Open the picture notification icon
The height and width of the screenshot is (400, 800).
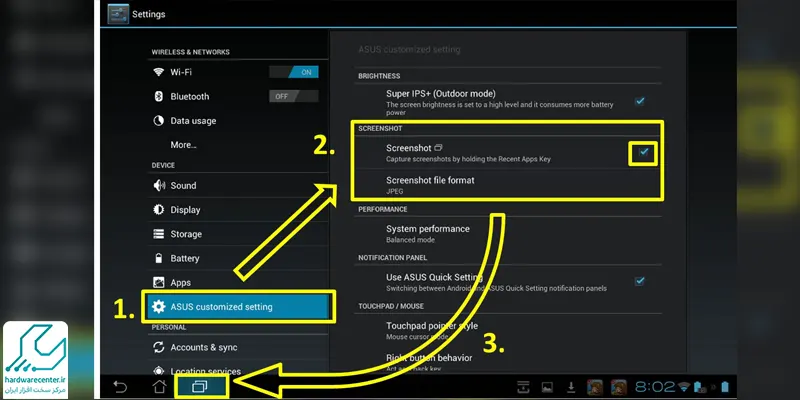click(x=547, y=387)
